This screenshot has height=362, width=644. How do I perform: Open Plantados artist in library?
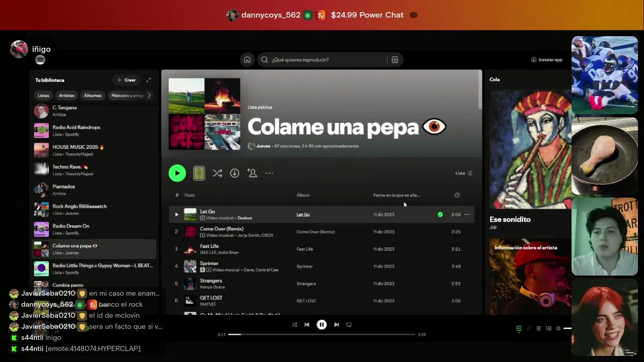tap(95, 190)
